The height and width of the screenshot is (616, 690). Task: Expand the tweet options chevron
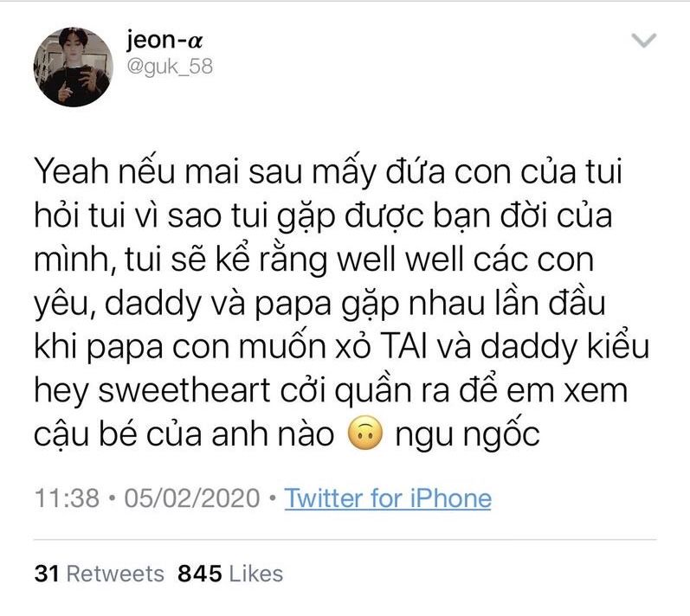pyautogui.click(x=644, y=40)
